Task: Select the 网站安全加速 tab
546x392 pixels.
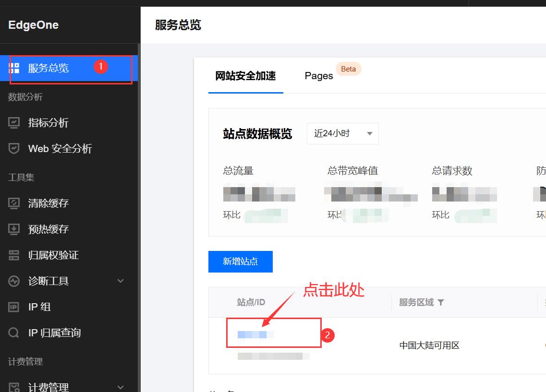Action: pyautogui.click(x=245, y=76)
